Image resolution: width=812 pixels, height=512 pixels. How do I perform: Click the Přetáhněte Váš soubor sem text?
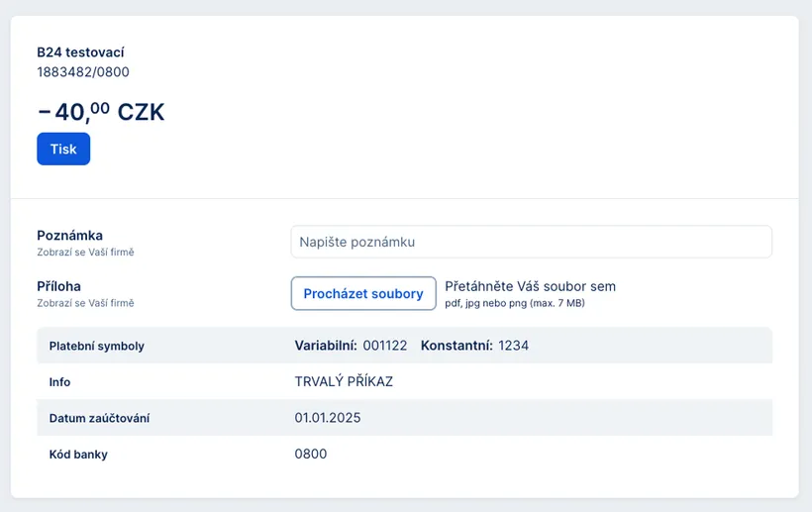pos(530,286)
